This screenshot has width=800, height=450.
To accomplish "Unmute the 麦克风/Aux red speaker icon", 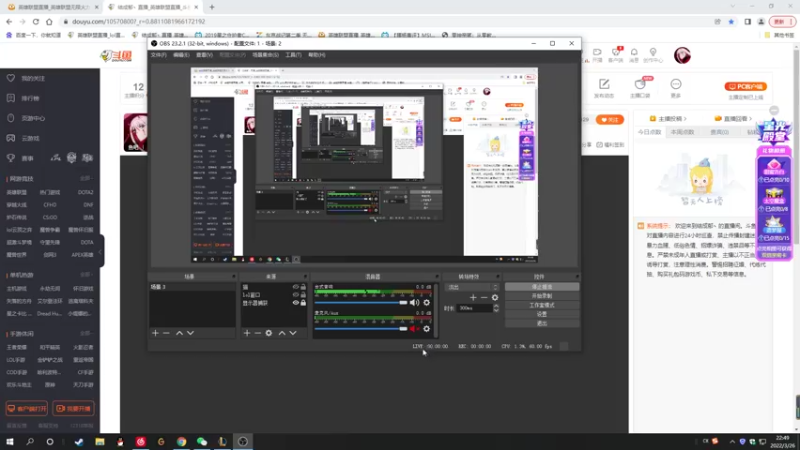I will [x=414, y=329].
